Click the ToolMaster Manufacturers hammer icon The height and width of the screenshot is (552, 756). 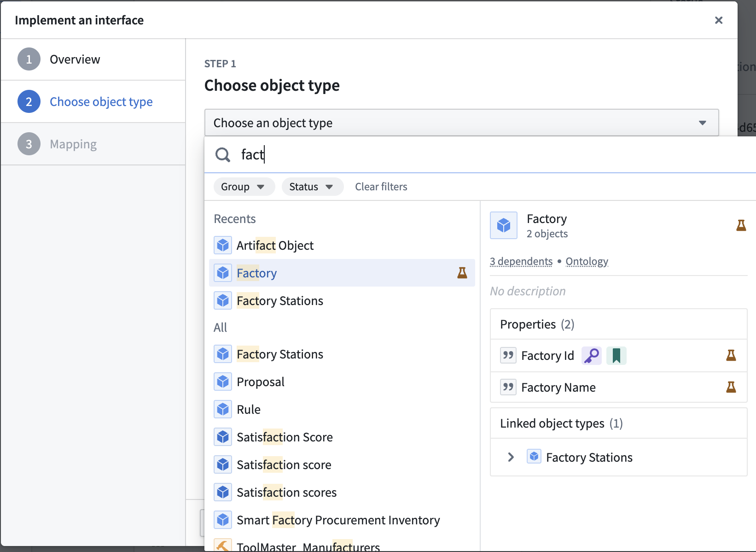click(x=223, y=546)
